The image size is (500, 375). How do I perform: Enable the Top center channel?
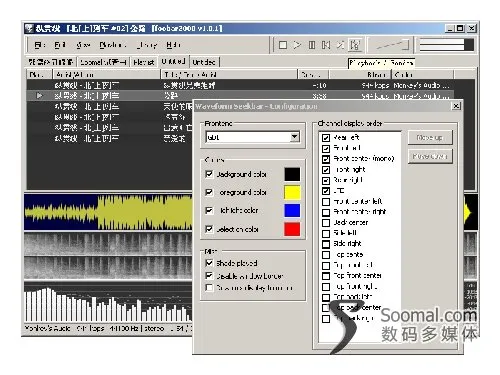326,255
